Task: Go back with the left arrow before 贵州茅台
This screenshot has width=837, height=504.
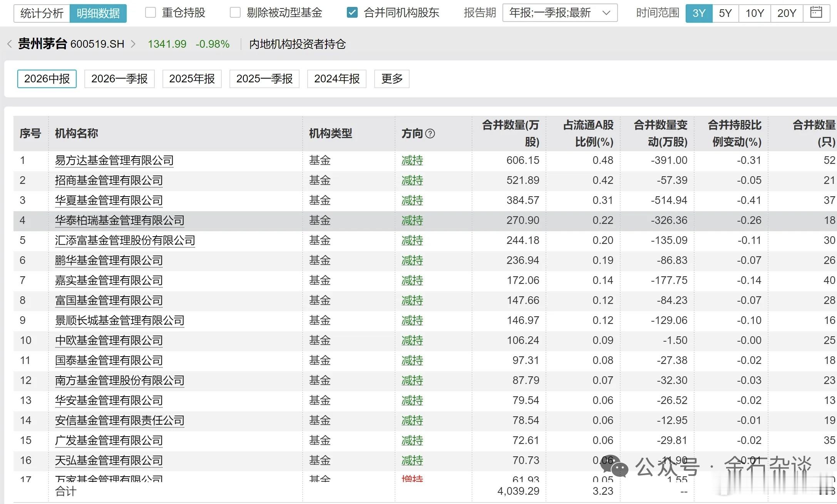Action: (10, 44)
